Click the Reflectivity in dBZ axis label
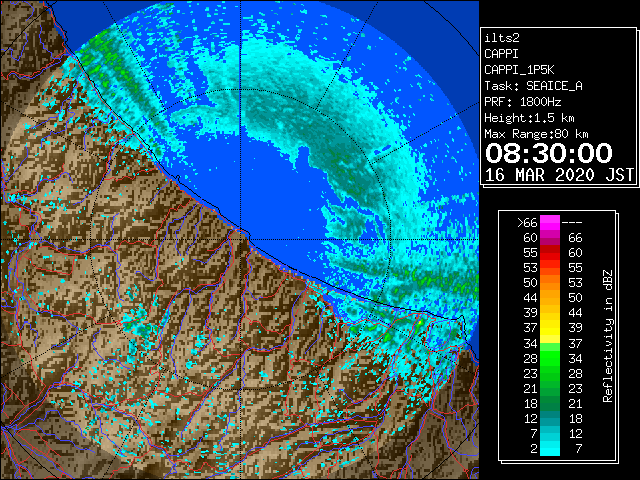 (608, 336)
